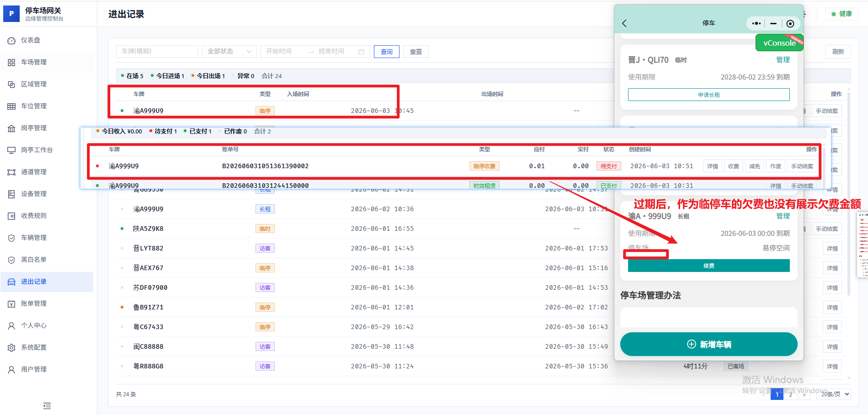Click the 待支付 1 summary stat
The height and width of the screenshot is (415, 868).
163,131
